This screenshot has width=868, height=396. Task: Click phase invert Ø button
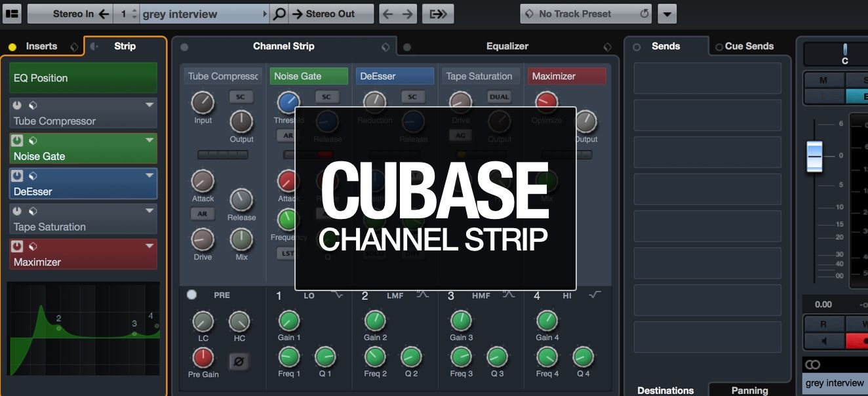click(239, 361)
